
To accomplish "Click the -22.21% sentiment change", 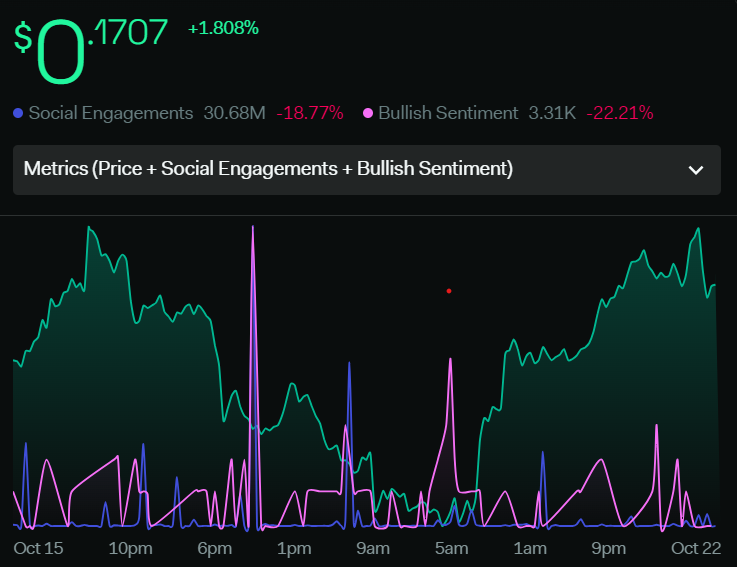I will [x=619, y=113].
